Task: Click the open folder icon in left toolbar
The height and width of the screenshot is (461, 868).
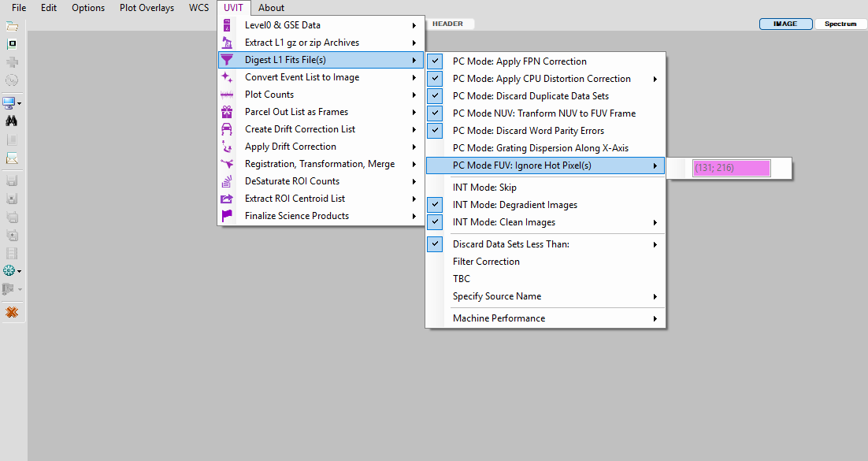Action: pos(12,27)
